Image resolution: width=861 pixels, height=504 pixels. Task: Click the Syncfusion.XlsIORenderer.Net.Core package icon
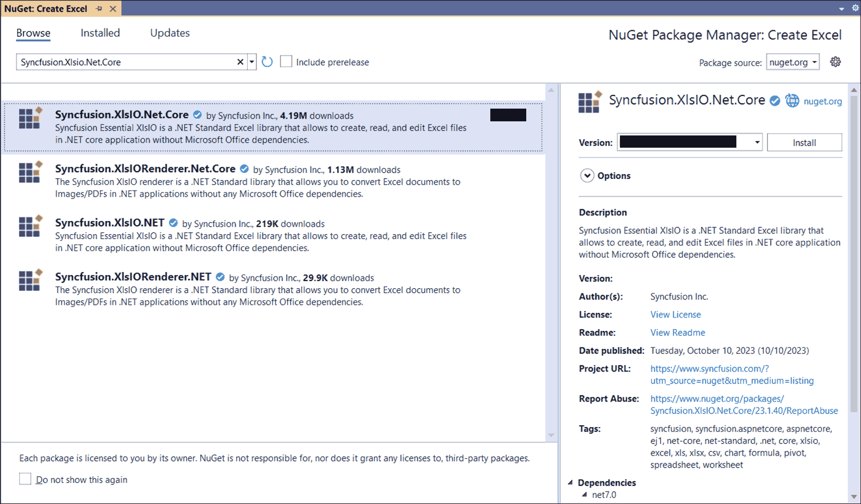pyautogui.click(x=30, y=172)
